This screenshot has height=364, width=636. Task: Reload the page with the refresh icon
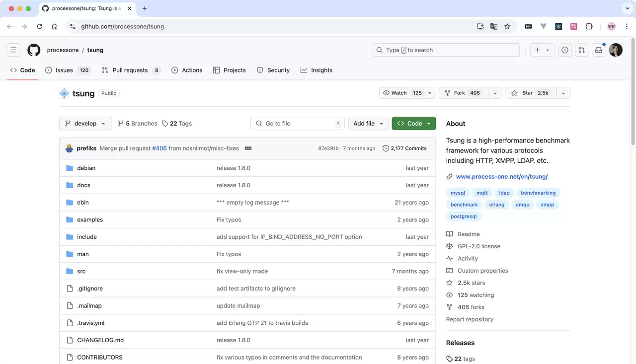39,26
